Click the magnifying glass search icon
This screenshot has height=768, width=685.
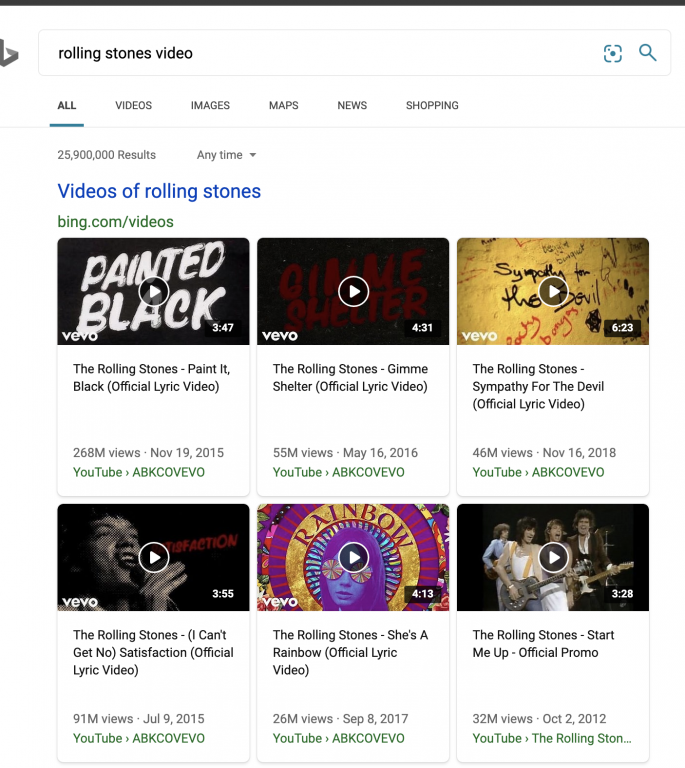point(647,52)
